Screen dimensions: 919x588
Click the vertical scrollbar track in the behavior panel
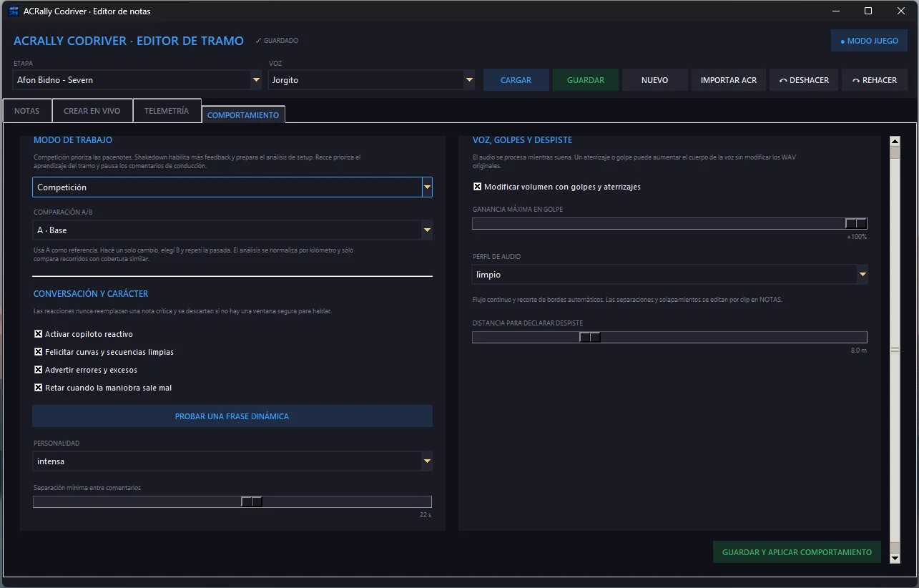coord(895,349)
